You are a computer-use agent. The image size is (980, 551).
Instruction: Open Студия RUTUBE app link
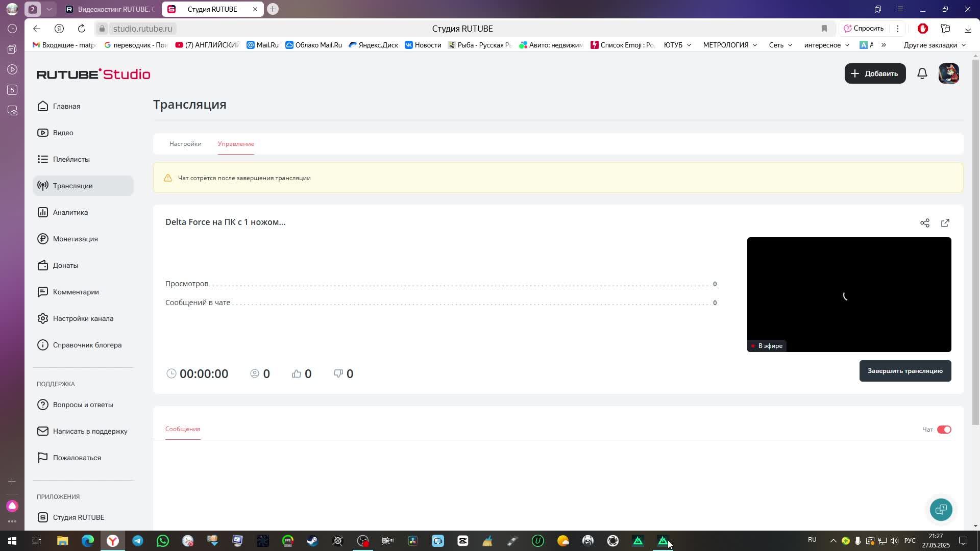(83, 517)
